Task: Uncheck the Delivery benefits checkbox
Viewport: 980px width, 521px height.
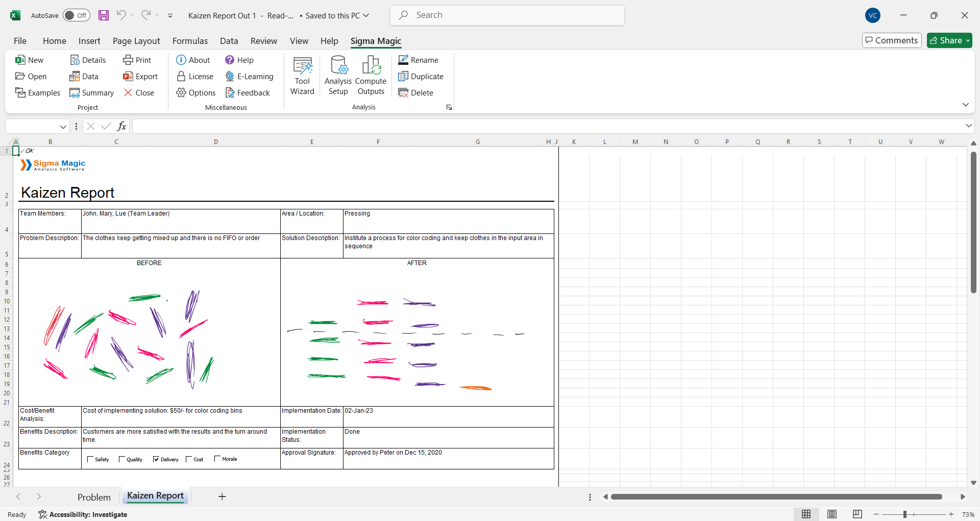Action: pyautogui.click(x=156, y=459)
